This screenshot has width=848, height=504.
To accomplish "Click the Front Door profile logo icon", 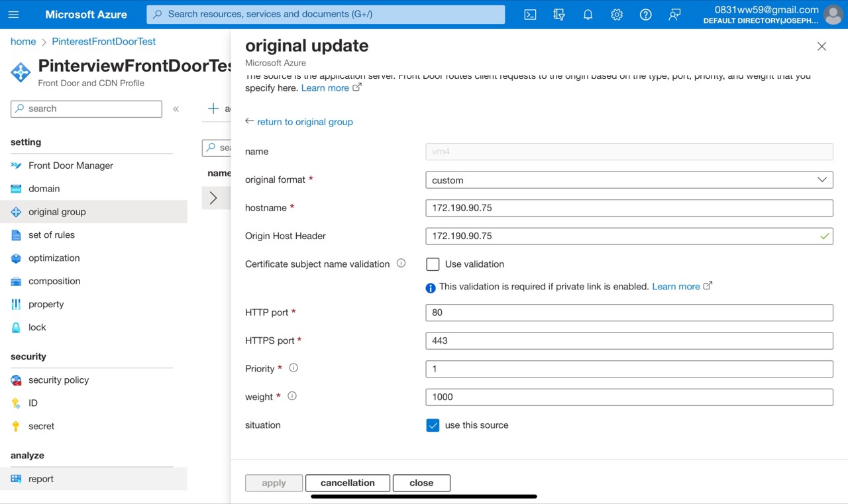I will click(21, 72).
